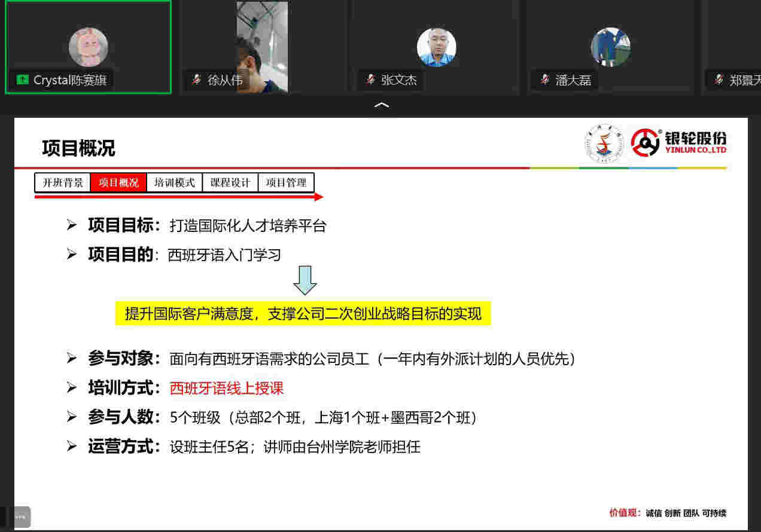The image size is (761, 532).
Task: Click 潘大磊's round profile avatar
Action: (x=610, y=47)
